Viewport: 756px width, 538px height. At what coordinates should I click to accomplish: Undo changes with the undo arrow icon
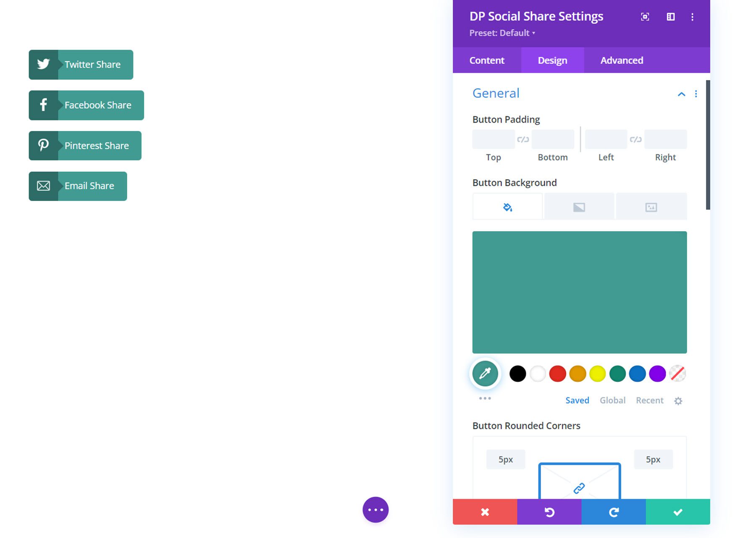click(x=549, y=512)
